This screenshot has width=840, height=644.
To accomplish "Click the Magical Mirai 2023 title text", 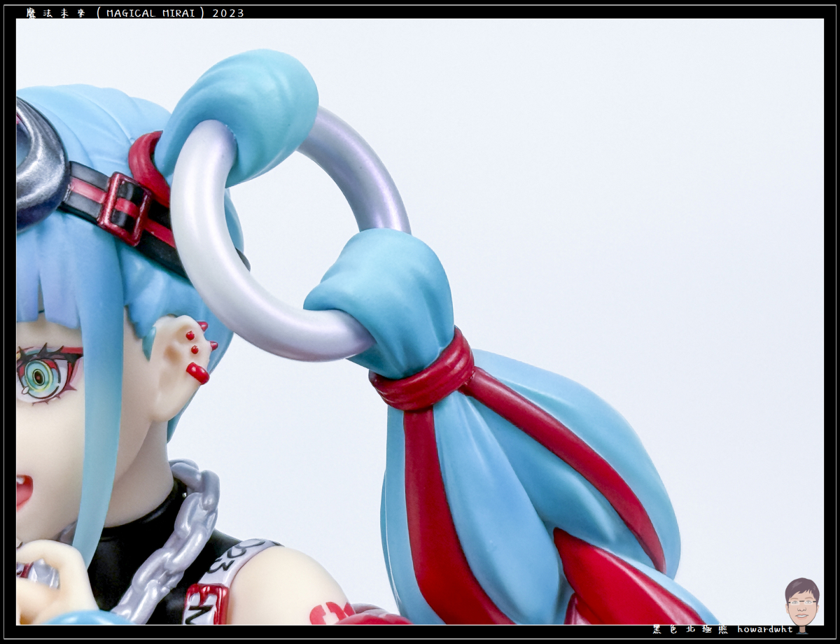I will (135, 13).
